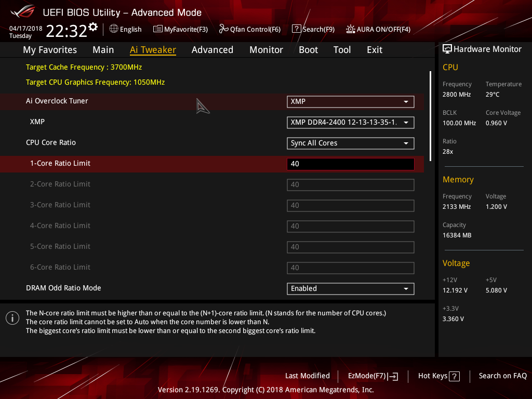Viewport: 532px width, 399px height.
Task: Click the Hot Keys question mark icon
Action: click(x=454, y=376)
